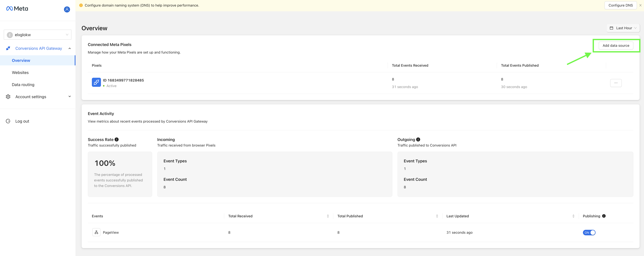Viewport: 644px width, 256px height.
Task: Click the calendar icon in Last Hour selector
Action: coord(611,28)
